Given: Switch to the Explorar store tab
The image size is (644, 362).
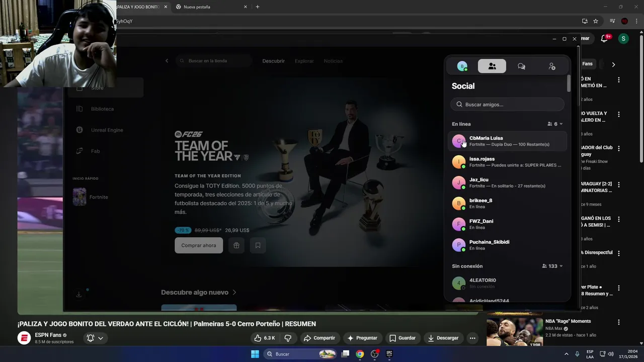Looking at the screenshot, I should pyautogui.click(x=304, y=61).
